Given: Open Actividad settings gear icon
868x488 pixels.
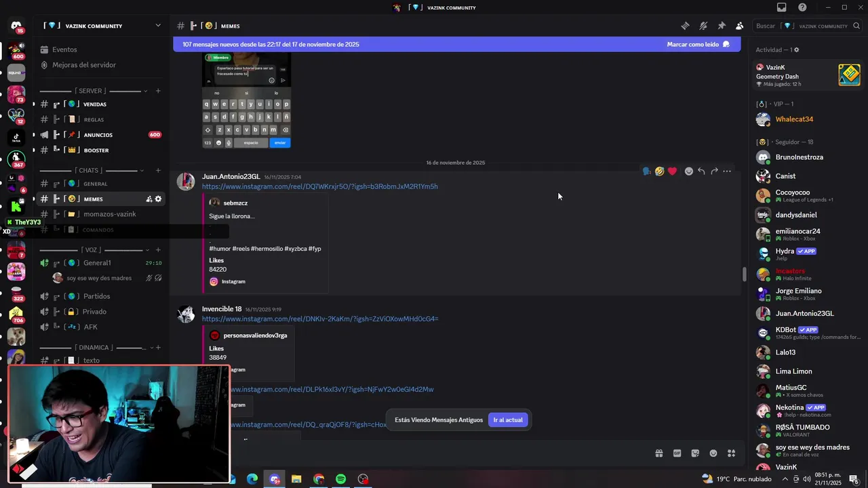Looking at the screenshot, I should tap(796, 49).
